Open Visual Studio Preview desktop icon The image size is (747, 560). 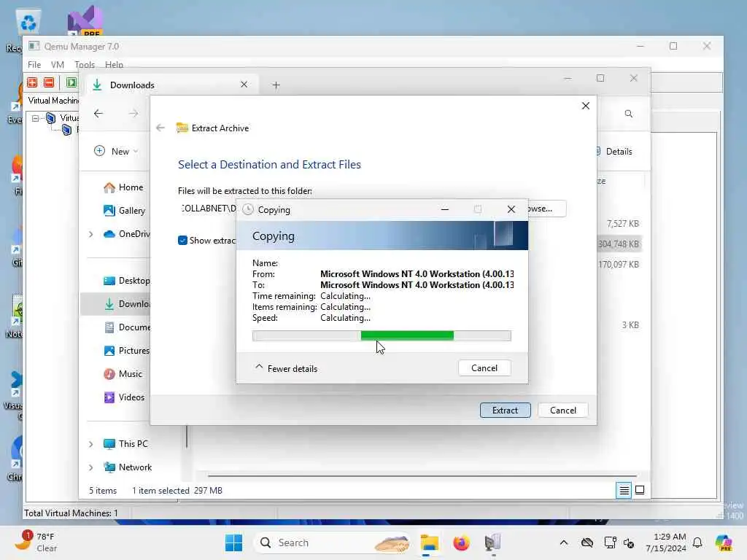pyautogui.click(x=85, y=21)
